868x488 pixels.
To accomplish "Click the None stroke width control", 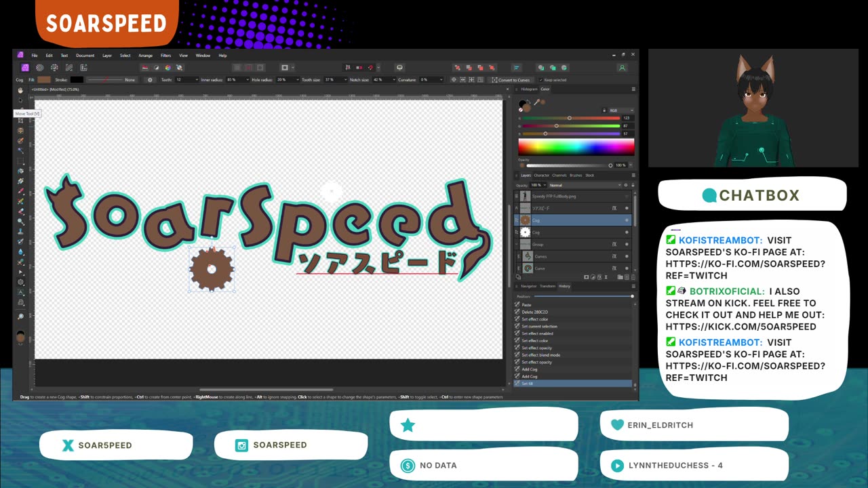I will [x=111, y=80].
